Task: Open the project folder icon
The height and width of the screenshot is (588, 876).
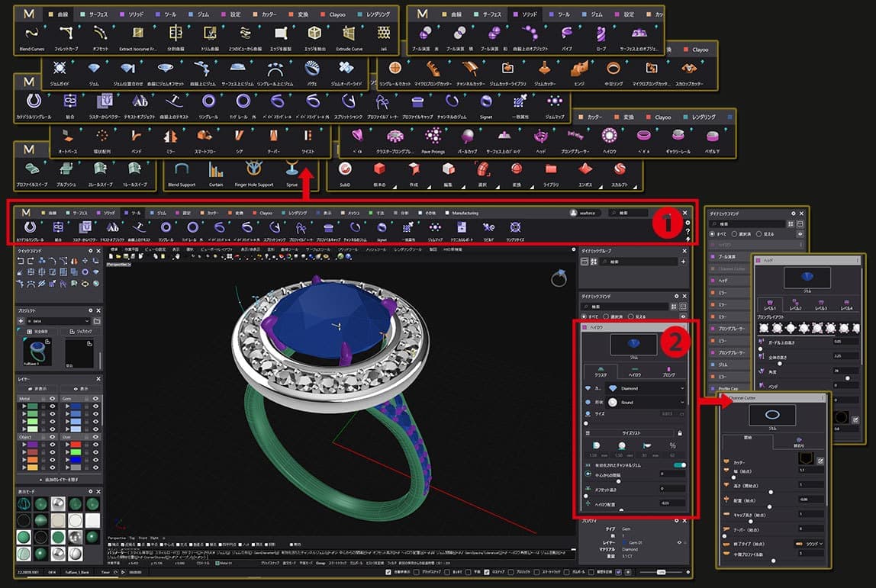Action: click(x=97, y=321)
